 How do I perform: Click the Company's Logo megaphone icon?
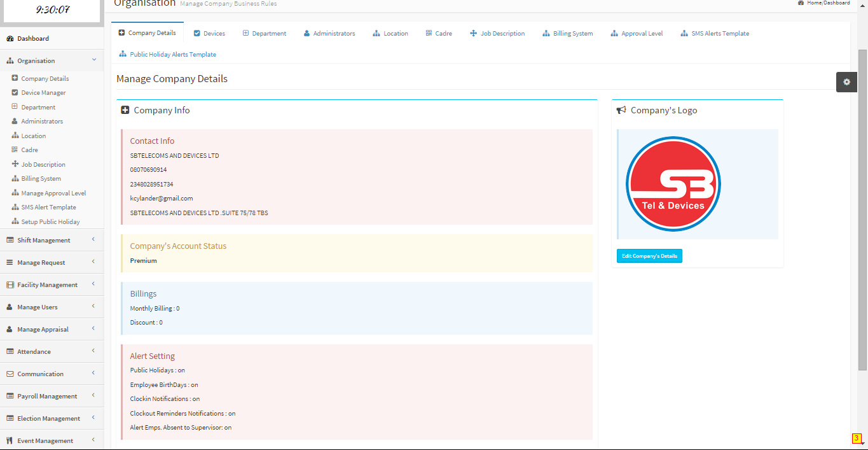click(x=622, y=110)
